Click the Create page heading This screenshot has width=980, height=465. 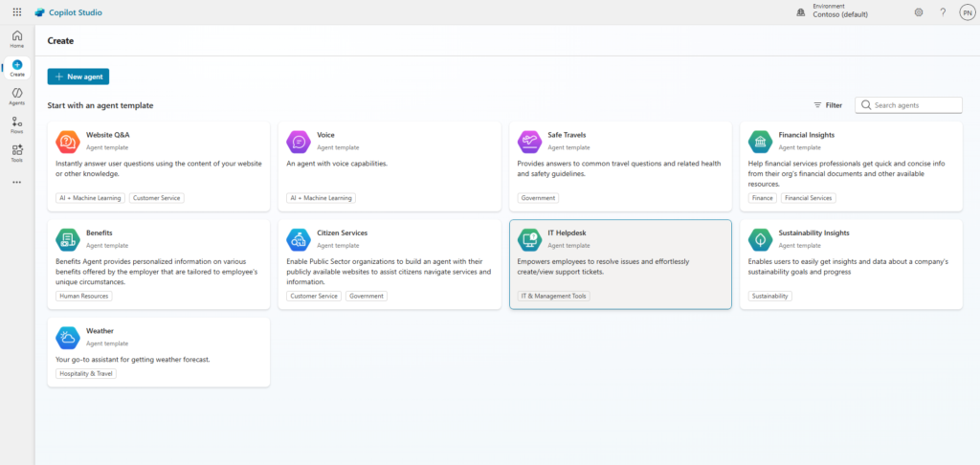coord(60,40)
